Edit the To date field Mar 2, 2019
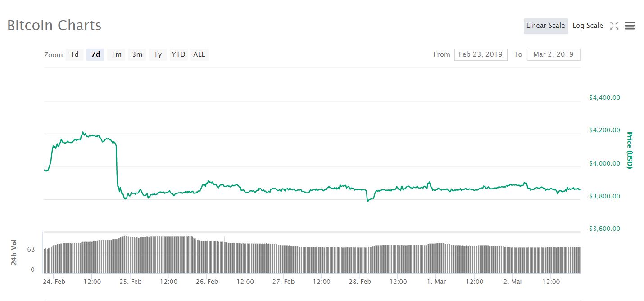The width and height of the screenshot is (644, 301). [x=553, y=54]
